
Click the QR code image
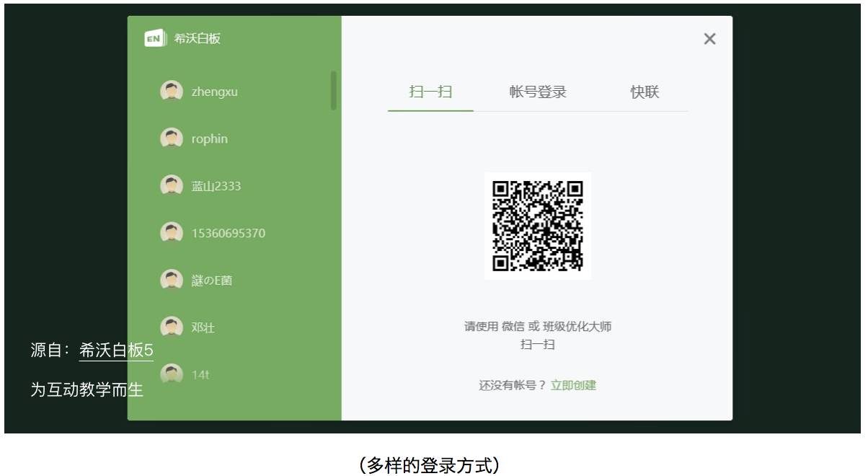538,226
